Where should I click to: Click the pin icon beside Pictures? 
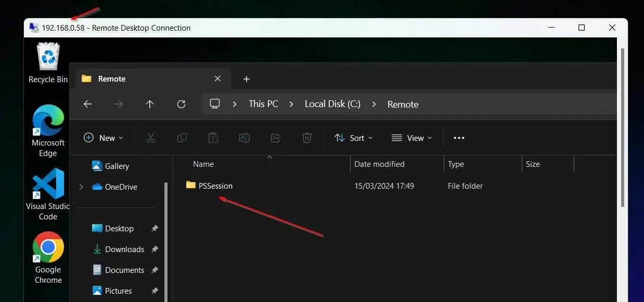pyautogui.click(x=154, y=291)
